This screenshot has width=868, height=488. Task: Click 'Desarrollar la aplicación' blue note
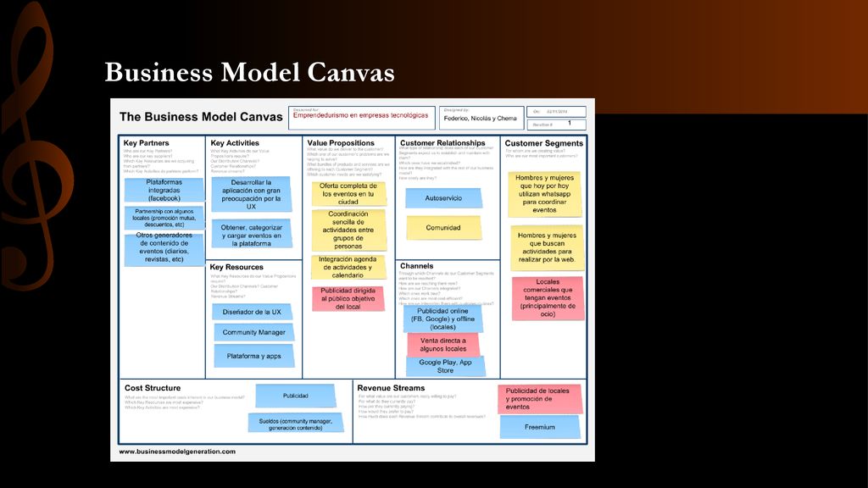pyautogui.click(x=251, y=194)
